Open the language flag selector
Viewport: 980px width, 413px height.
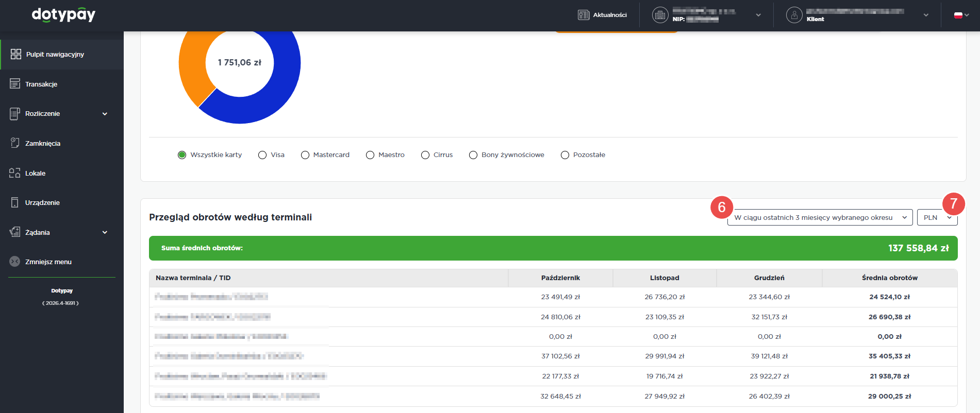coord(961,15)
